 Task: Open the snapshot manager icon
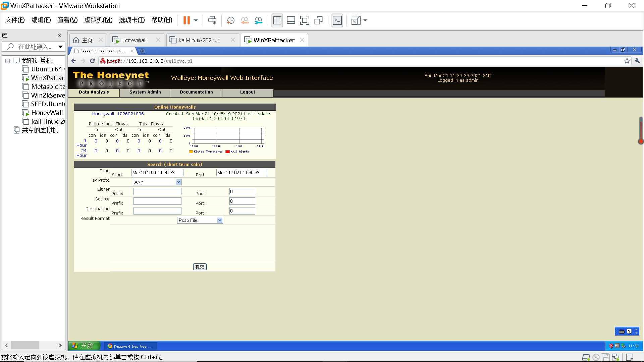pyautogui.click(x=258, y=20)
